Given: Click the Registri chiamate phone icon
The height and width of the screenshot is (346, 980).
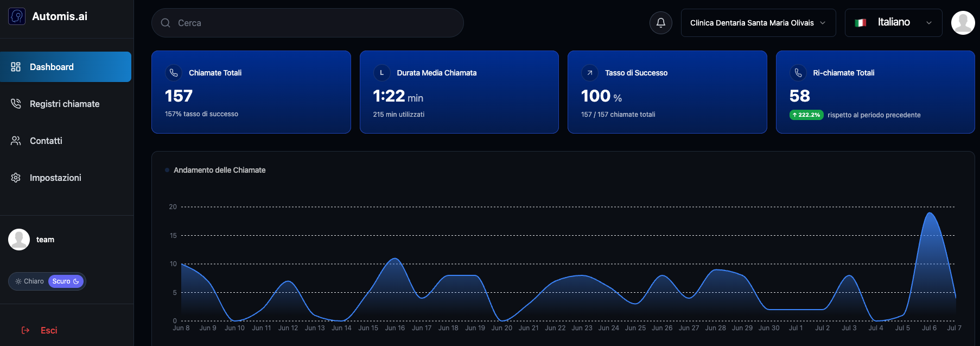Looking at the screenshot, I should pos(16,104).
